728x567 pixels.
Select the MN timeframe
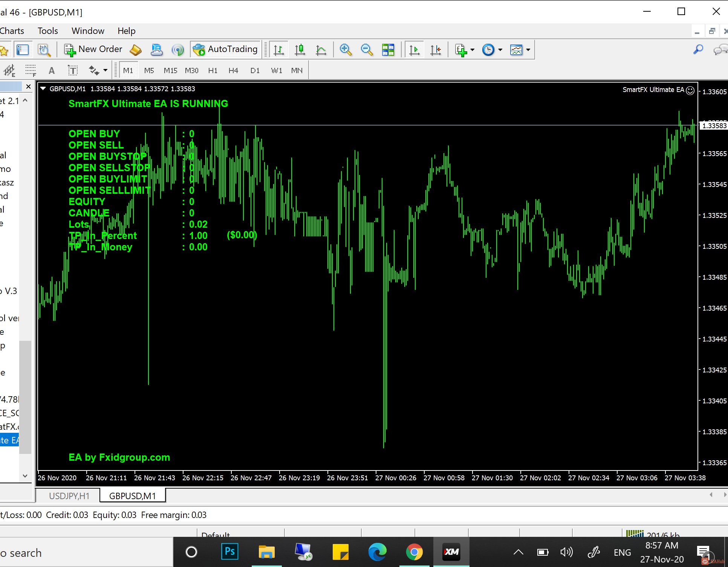tap(297, 70)
